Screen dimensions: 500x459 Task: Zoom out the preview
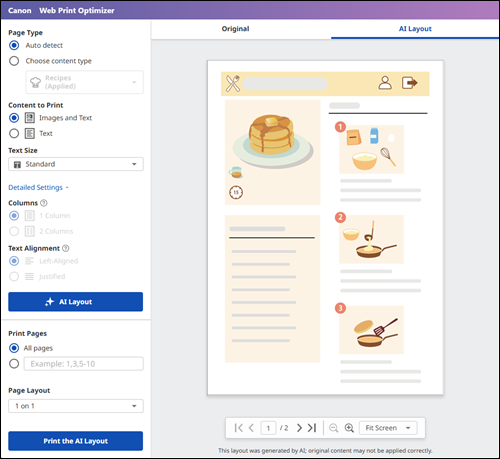tap(333, 428)
